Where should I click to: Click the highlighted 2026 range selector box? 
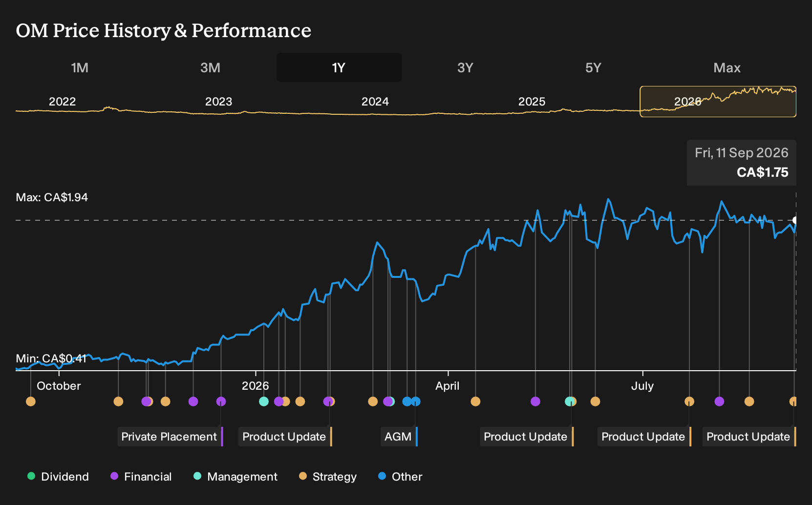pos(718,102)
